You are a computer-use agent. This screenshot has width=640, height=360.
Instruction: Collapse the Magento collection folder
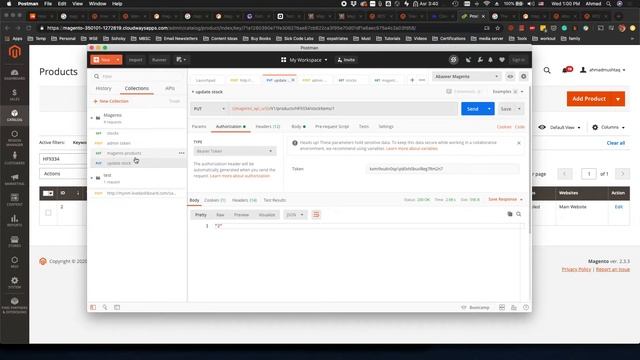point(92,118)
